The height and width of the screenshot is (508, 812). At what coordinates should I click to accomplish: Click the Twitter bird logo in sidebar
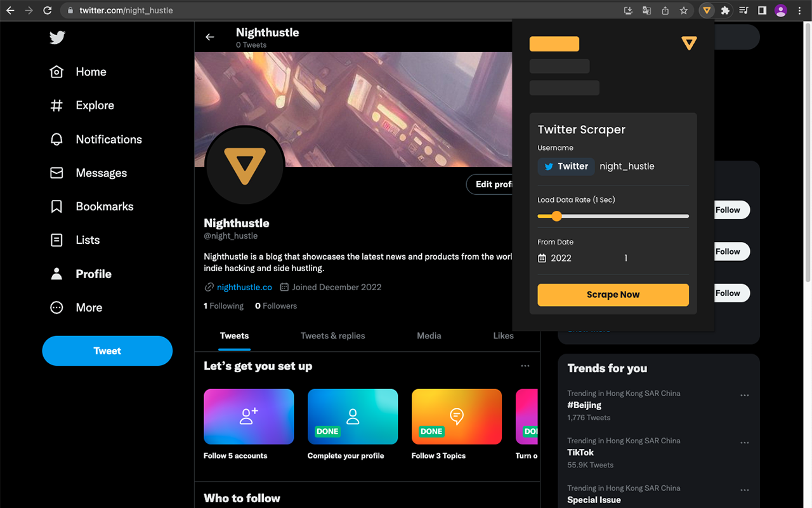tap(57, 38)
